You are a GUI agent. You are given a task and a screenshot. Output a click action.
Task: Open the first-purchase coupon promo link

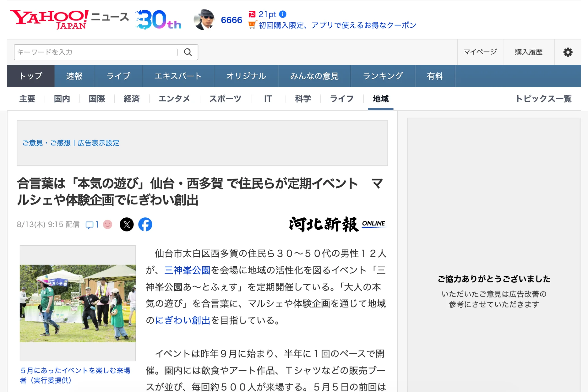click(x=337, y=25)
